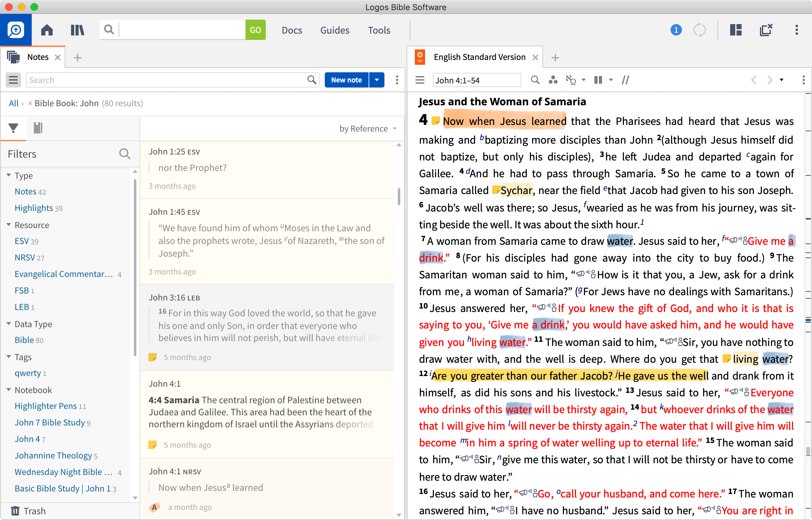Open the blue notifications badge

coord(676,30)
